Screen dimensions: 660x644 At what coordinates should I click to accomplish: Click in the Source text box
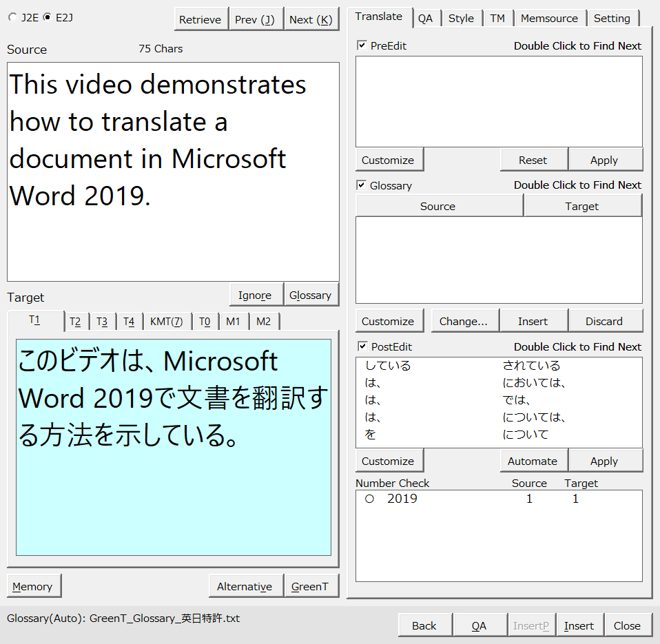point(172,172)
